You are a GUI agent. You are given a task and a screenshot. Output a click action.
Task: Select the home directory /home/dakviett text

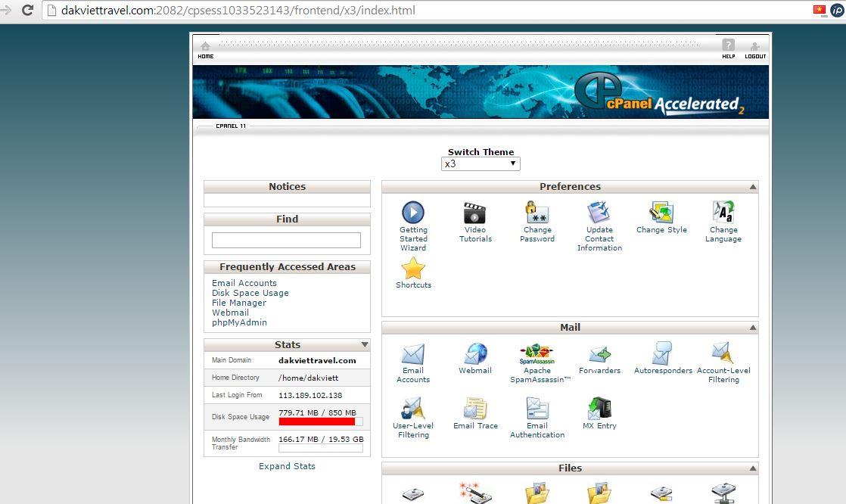309,378
